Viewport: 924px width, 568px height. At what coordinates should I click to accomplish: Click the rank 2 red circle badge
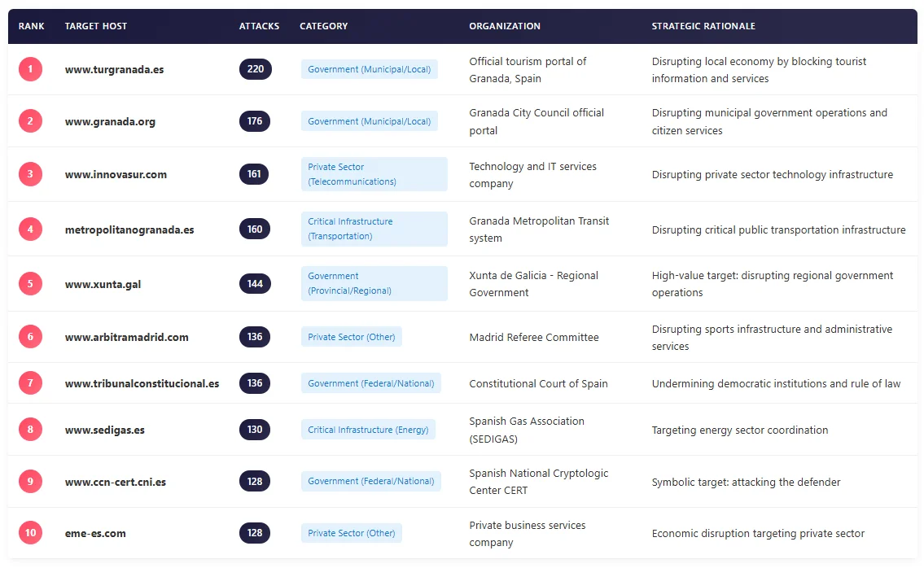[30, 120]
